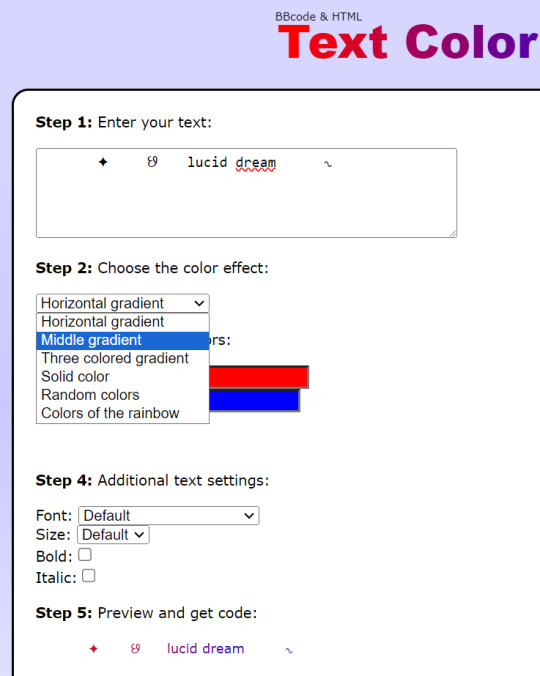Click the textarea resize handle corner
Image resolution: width=540 pixels, height=676 pixels.
(x=453, y=234)
